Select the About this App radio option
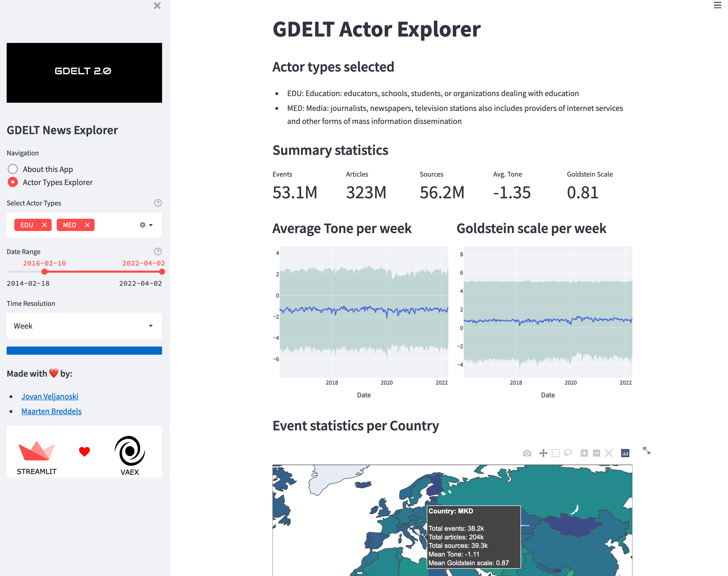This screenshot has height=576, width=728. (x=13, y=169)
